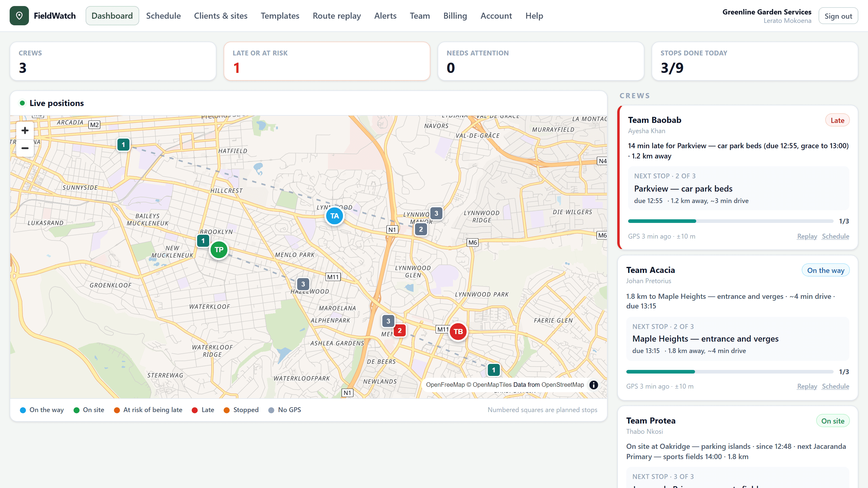Image resolution: width=868 pixels, height=488 pixels.
Task: Click the FieldWatch location pin logo
Action: click(19, 15)
